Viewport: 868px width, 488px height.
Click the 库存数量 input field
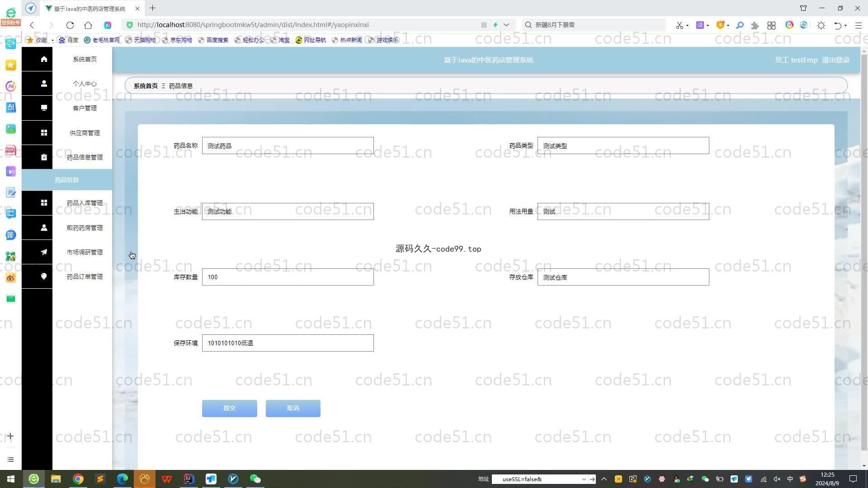(288, 277)
